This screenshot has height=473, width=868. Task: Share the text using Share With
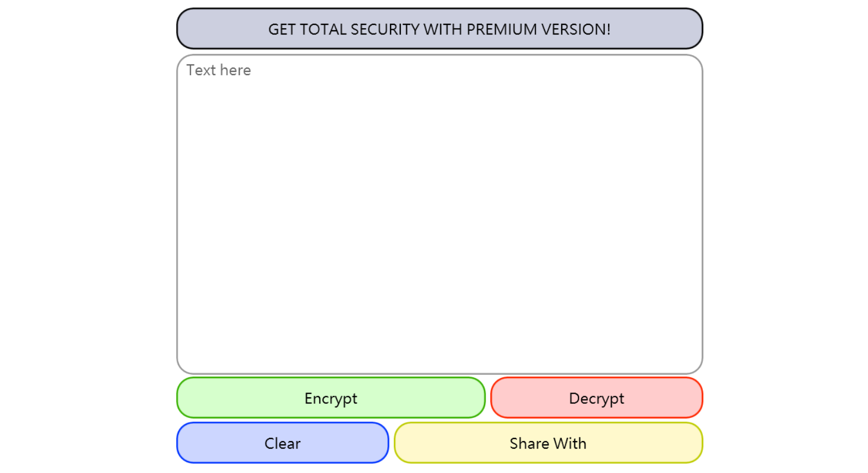tap(548, 443)
